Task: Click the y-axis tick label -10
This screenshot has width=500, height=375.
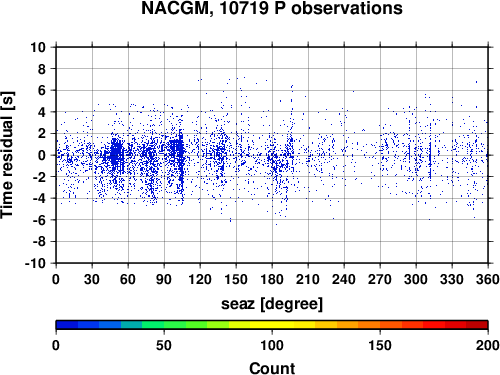Action: pos(35,263)
